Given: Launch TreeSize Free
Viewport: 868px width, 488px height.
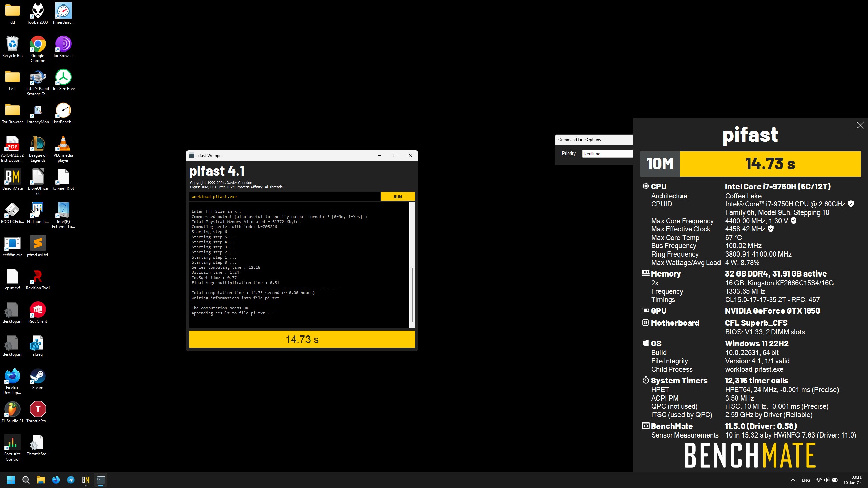Looking at the screenshot, I should tap(63, 80).
